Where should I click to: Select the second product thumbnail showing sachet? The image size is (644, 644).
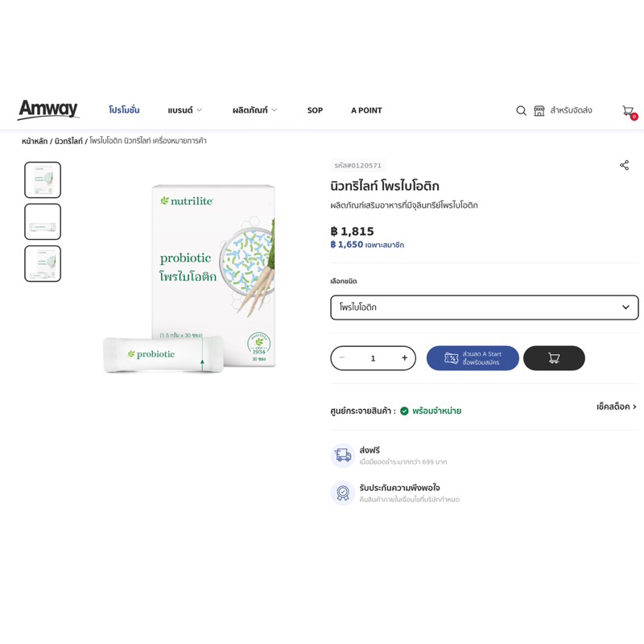(x=43, y=222)
